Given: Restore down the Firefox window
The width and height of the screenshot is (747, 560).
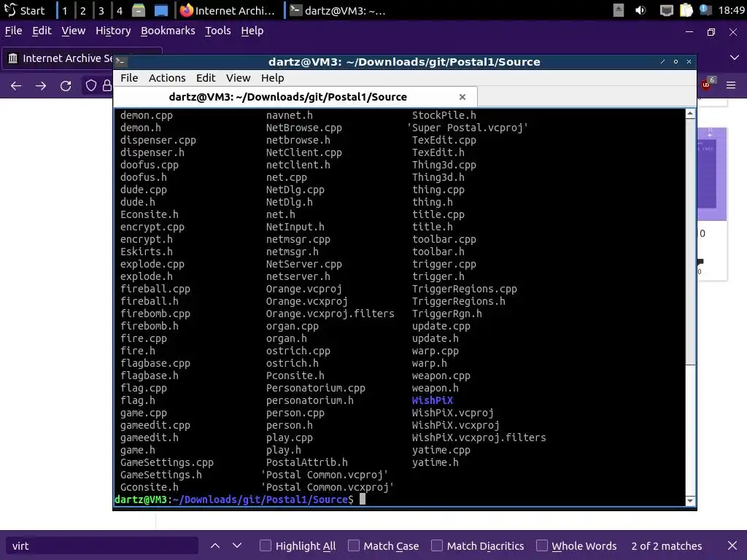Looking at the screenshot, I should point(711,32).
